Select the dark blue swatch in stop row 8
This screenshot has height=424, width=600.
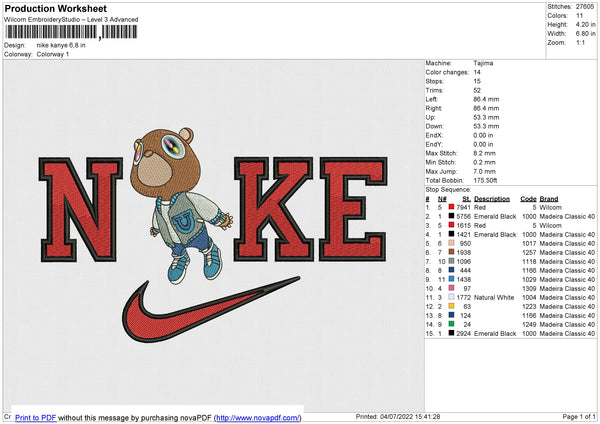point(452,271)
